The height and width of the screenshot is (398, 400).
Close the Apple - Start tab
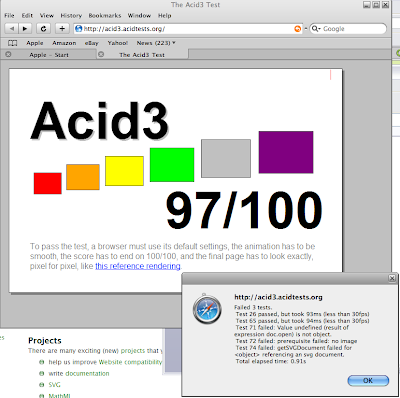click(x=8, y=54)
